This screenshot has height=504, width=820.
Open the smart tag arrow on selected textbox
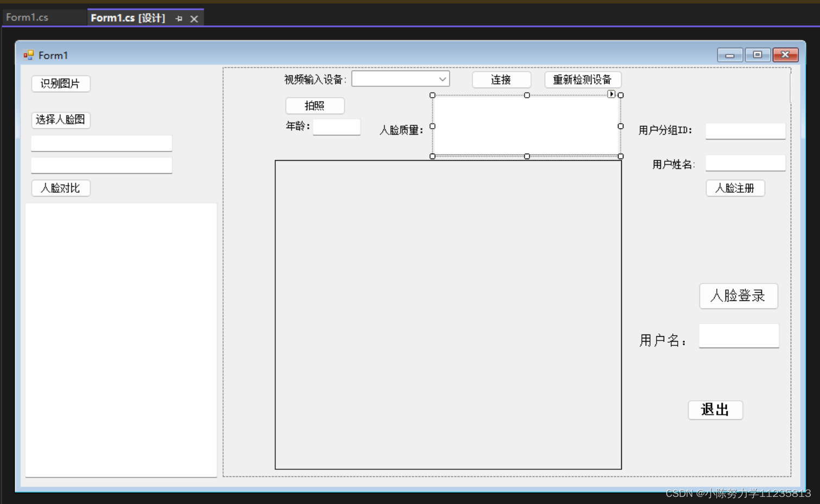[611, 94]
